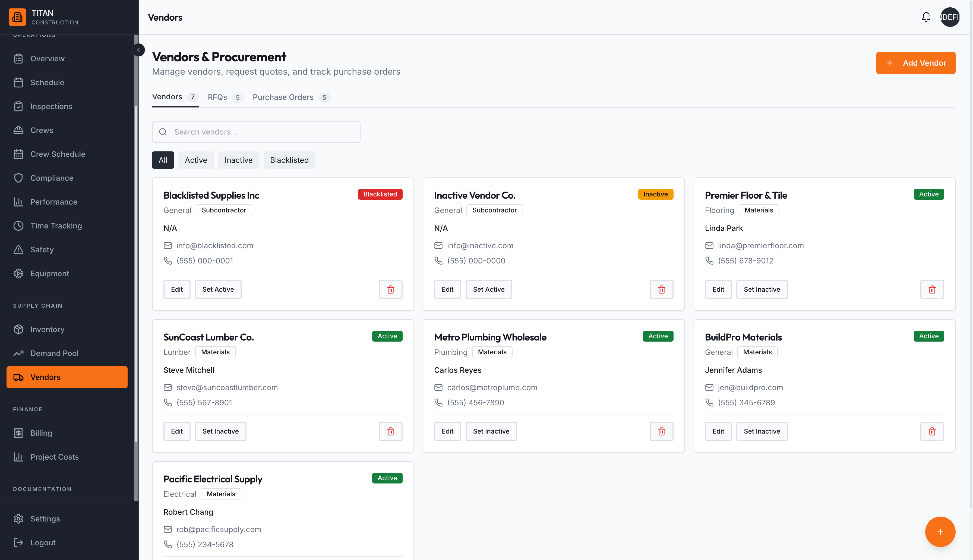This screenshot has width=973, height=560.
Task: Delete Inactive Vendor Co. with trash icon
Action: (x=661, y=289)
